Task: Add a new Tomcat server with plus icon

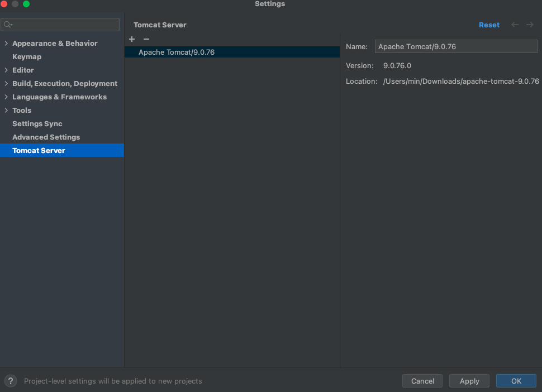Action: [x=132, y=39]
